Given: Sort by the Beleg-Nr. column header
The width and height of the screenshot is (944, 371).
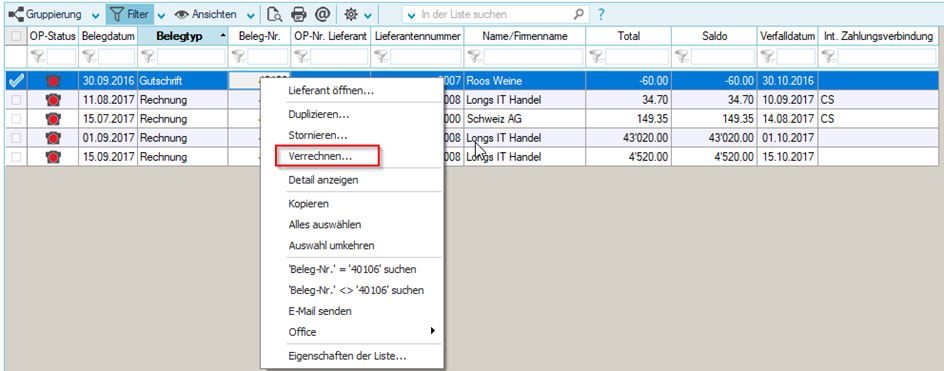Looking at the screenshot, I should click(x=259, y=36).
